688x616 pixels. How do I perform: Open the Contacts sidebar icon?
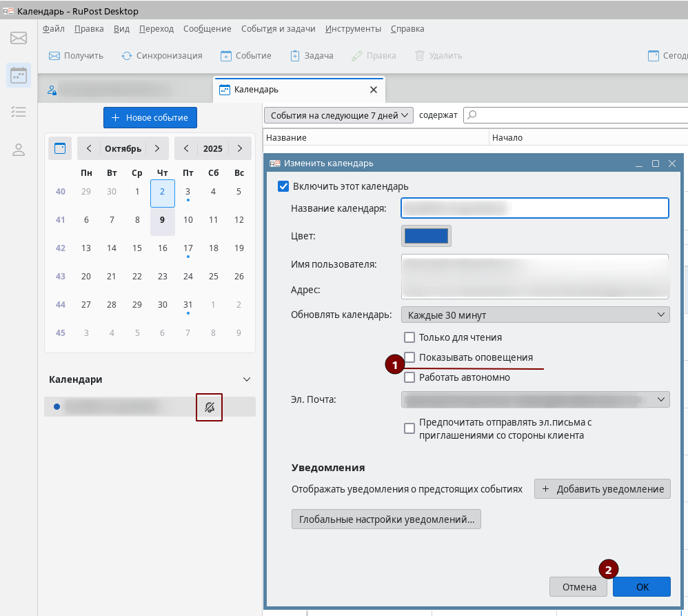(19, 150)
